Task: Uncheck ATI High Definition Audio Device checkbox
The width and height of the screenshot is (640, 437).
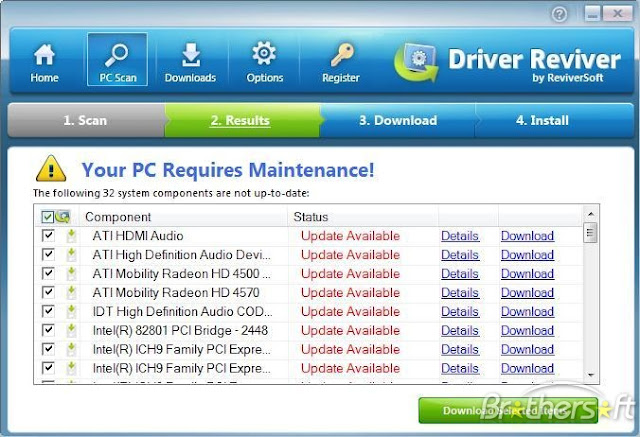Action: click(48, 254)
